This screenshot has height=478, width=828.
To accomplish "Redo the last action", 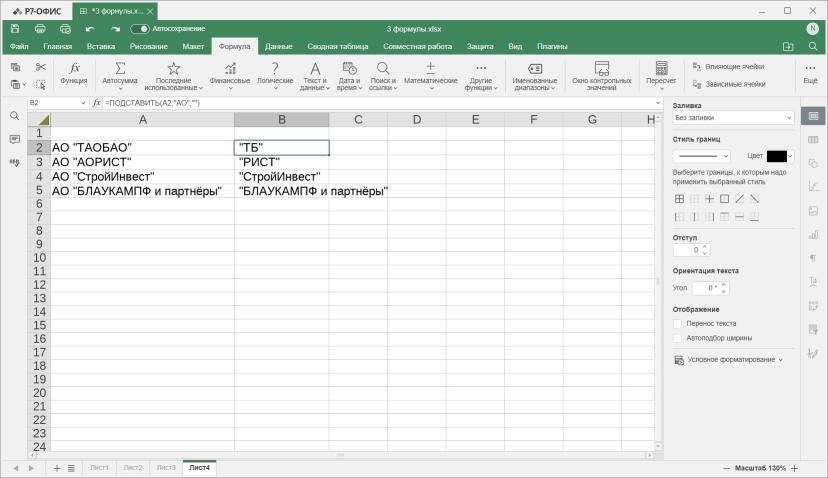I will click(115, 29).
